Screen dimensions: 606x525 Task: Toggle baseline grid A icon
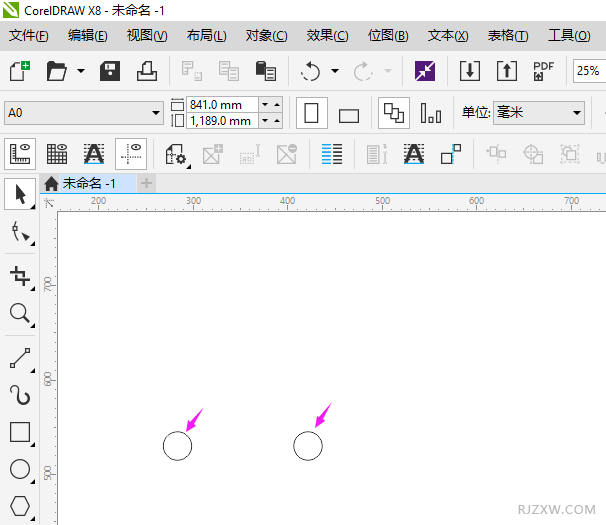[x=94, y=154]
